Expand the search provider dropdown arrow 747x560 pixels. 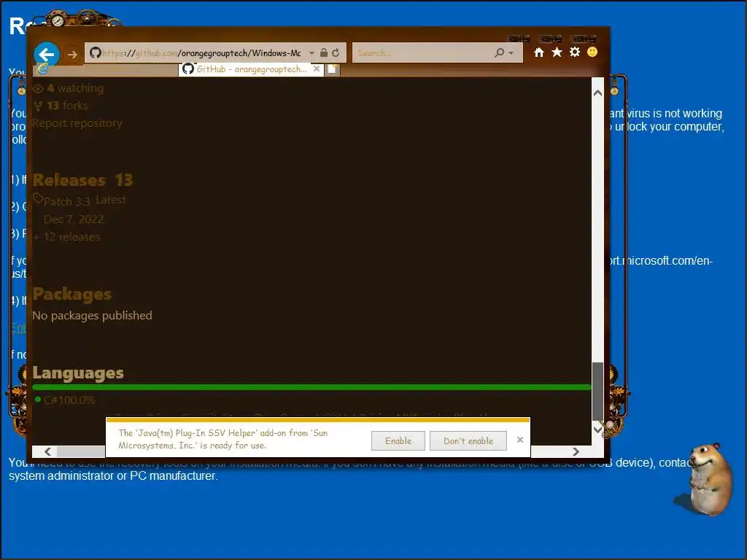[x=511, y=52]
